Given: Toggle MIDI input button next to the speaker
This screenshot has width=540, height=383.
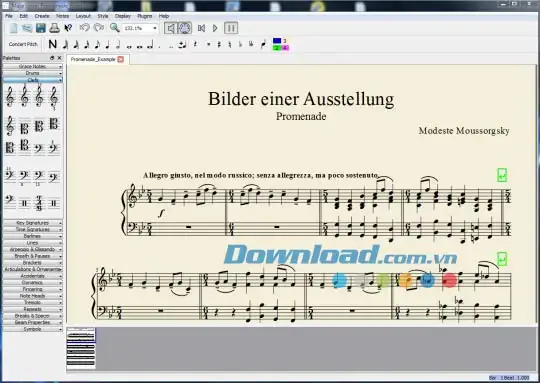Looking at the screenshot, I should coord(185,28).
